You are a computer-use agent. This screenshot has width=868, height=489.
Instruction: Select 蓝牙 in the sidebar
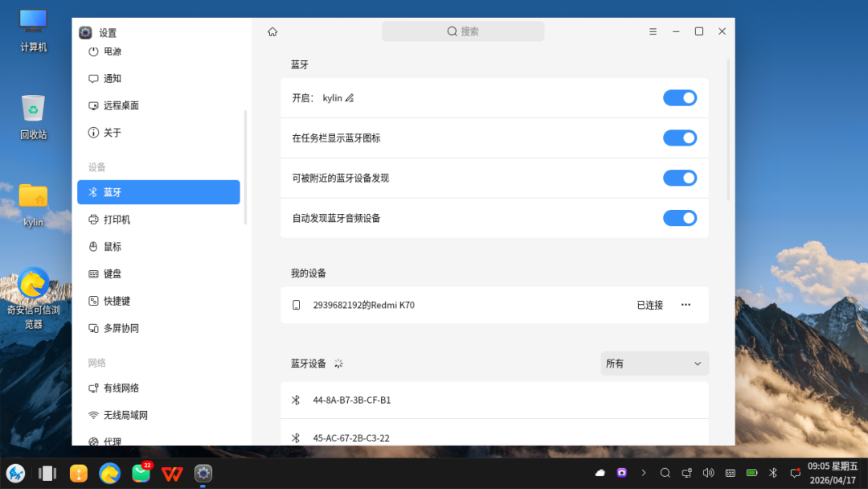click(x=158, y=192)
